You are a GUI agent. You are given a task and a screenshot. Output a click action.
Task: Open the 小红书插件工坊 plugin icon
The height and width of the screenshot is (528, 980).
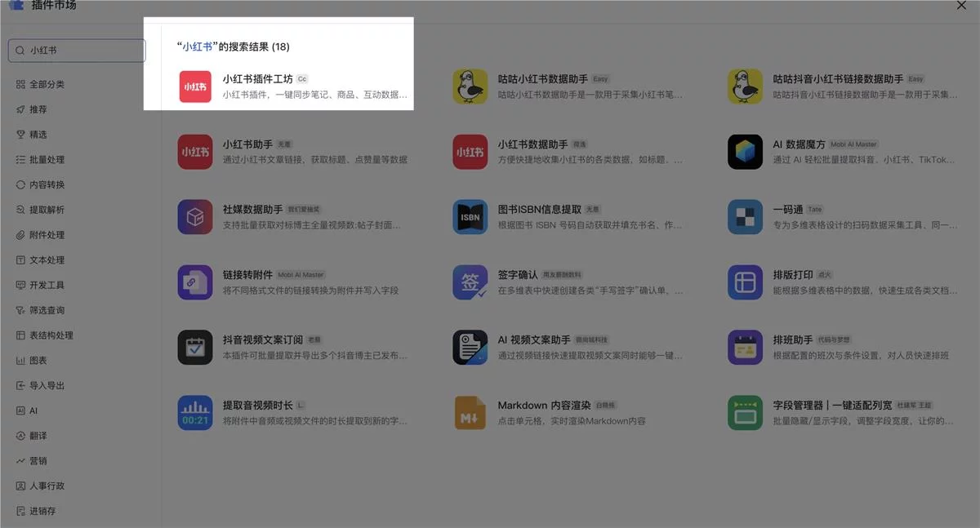[x=194, y=86]
